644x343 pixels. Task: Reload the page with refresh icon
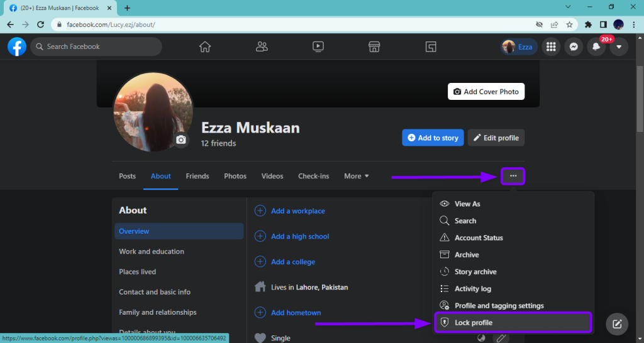tap(41, 24)
